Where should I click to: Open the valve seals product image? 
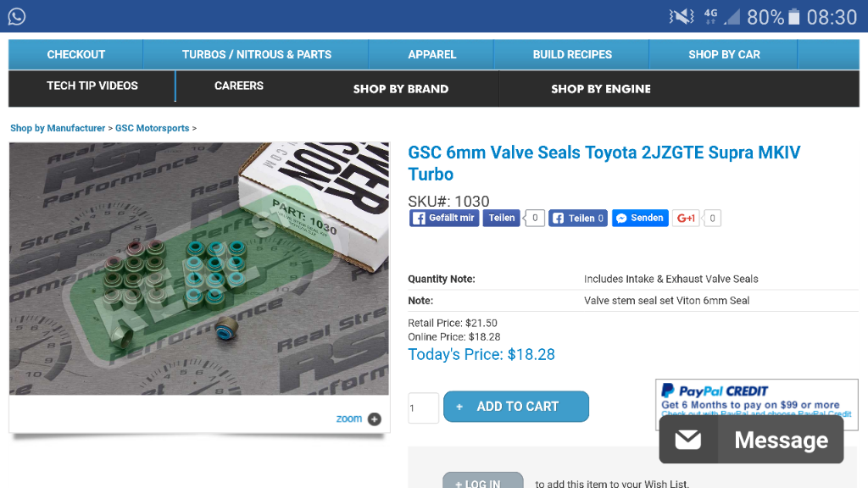[x=199, y=269]
